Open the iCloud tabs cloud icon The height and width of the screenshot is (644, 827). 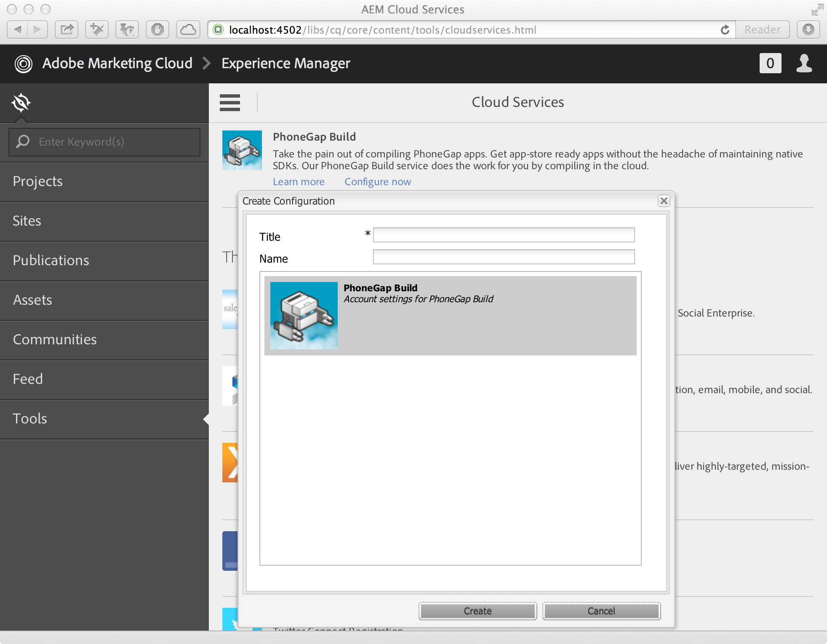(x=188, y=29)
